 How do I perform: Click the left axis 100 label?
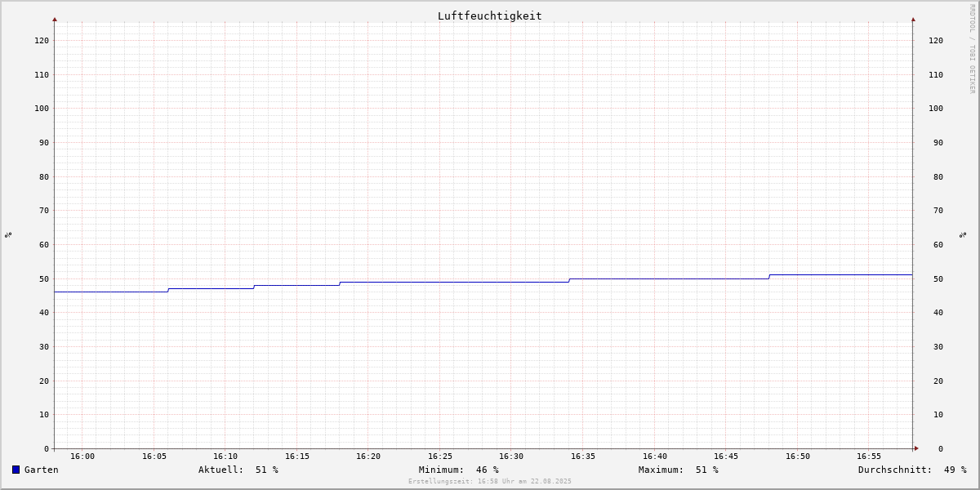point(42,108)
